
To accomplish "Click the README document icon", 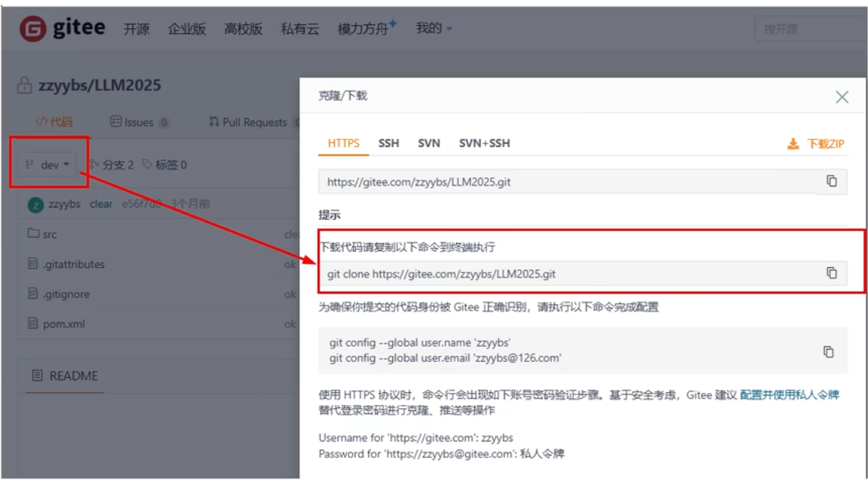I will coord(37,376).
